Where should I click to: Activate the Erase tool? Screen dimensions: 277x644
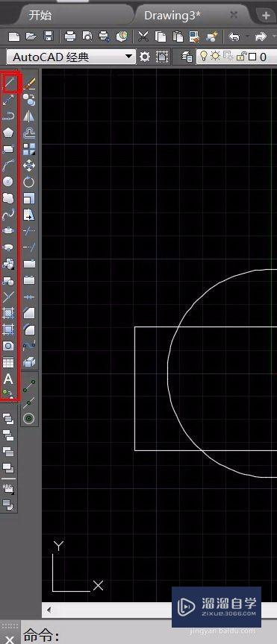coord(29,83)
